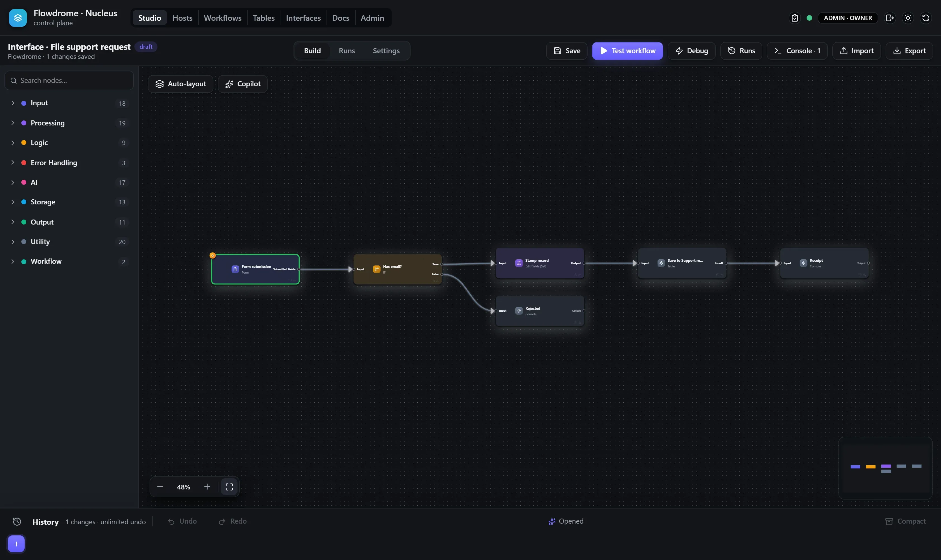Zoom out with the minus icon
This screenshot has height=560, width=941.
tap(160, 487)
